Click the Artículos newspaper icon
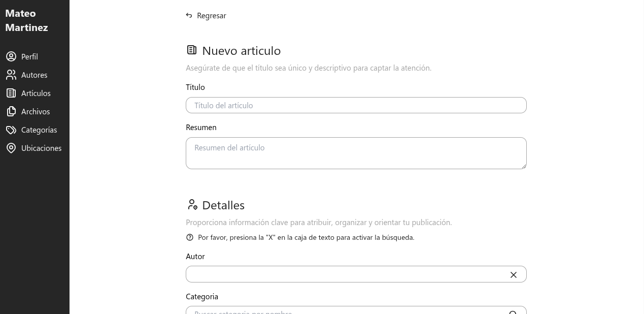 click(x=11, y=93)
